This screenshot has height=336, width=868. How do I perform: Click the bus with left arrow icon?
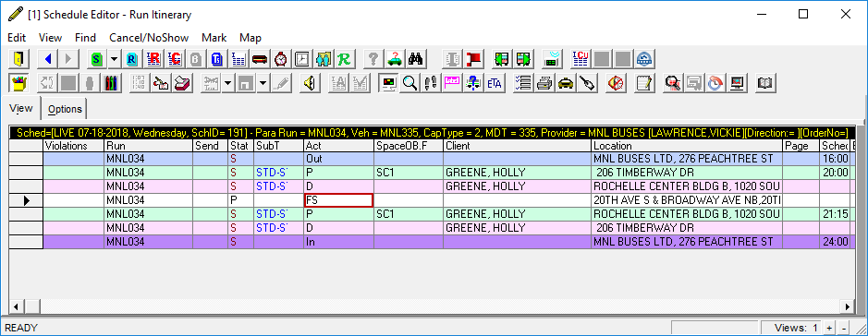click(x=503, y=58)
